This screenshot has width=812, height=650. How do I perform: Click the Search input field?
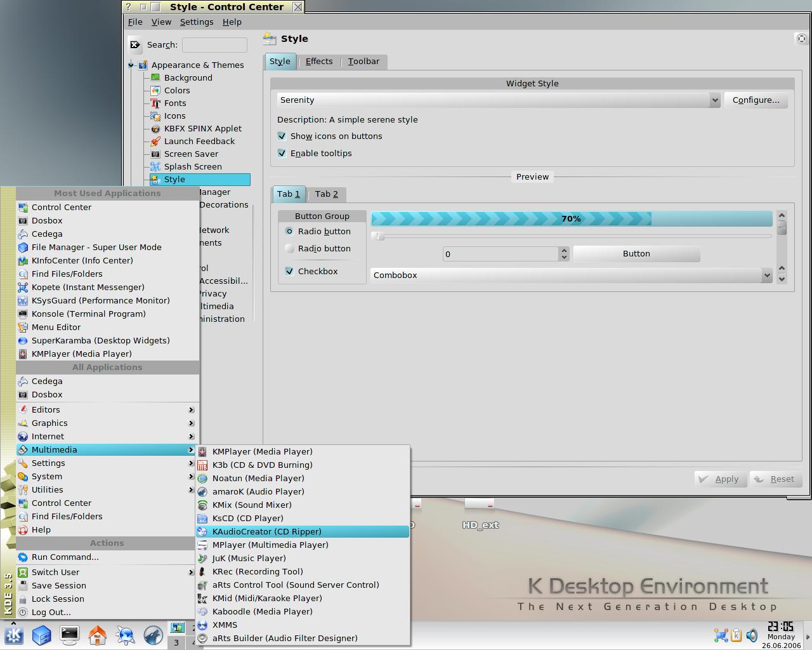[214, 44]
